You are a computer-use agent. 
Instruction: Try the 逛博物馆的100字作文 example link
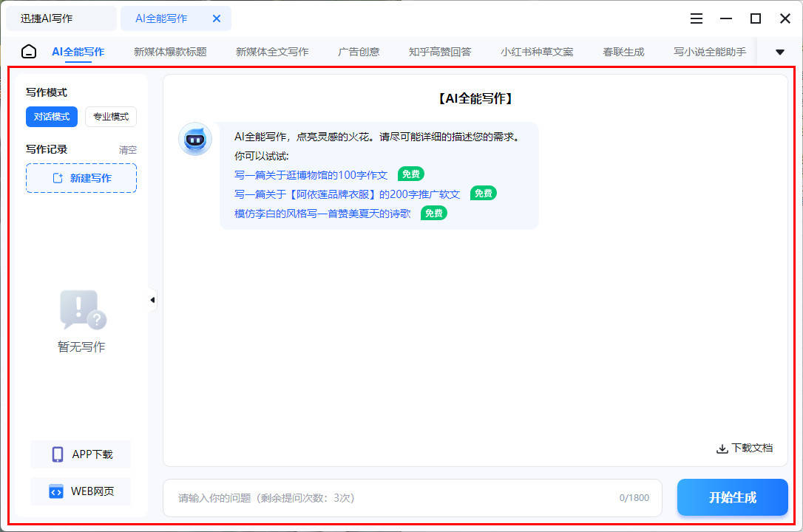click(x=311, y=175)
